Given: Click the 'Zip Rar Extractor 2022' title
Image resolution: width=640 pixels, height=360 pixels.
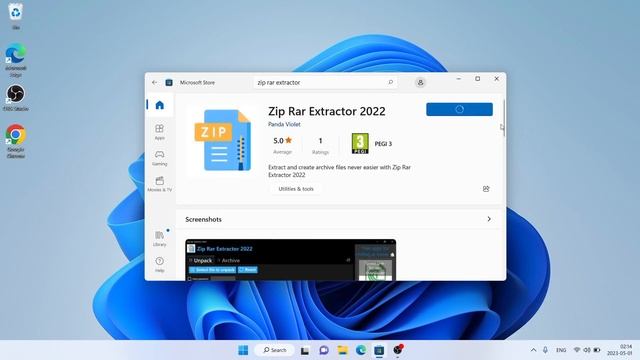Looking at the screenshot, I should (x=327, y=111).
